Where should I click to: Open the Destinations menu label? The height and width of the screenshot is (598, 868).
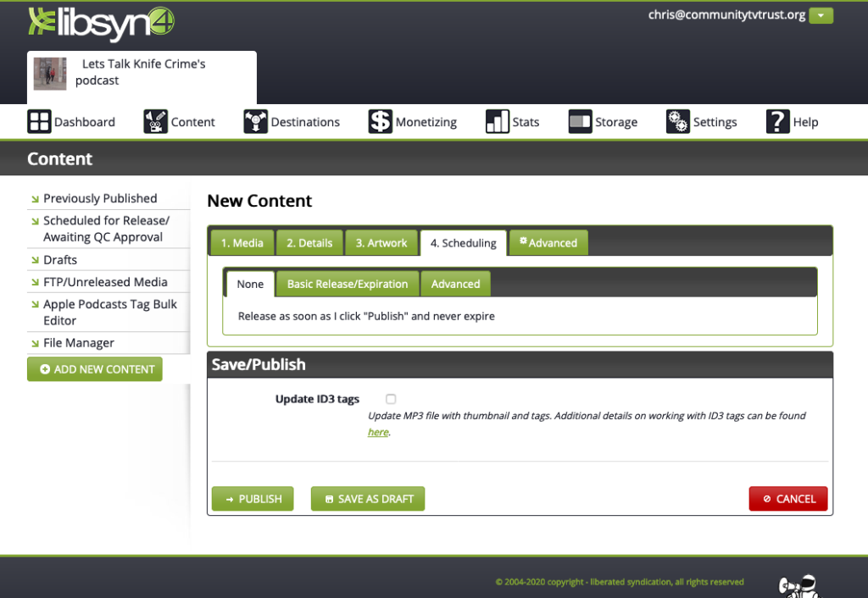coord(305,122)
